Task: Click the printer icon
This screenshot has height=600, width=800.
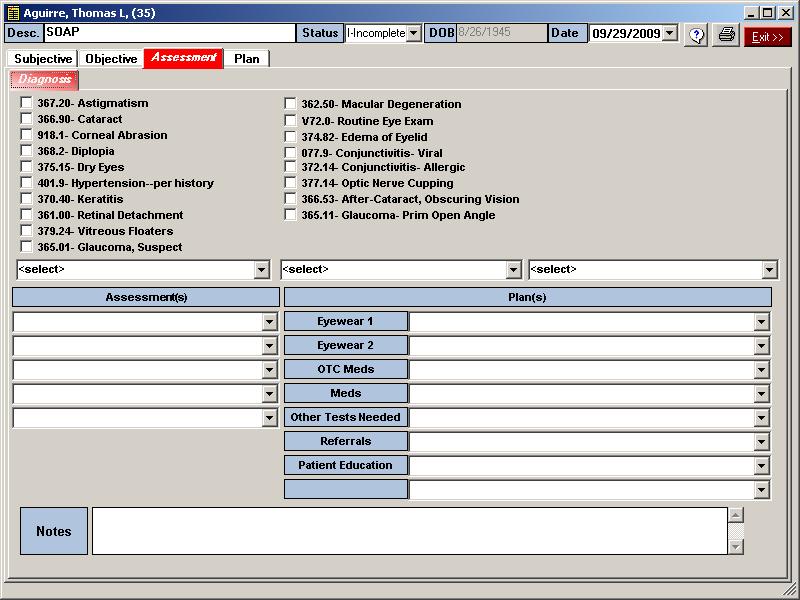Action: tap(726, 35)
